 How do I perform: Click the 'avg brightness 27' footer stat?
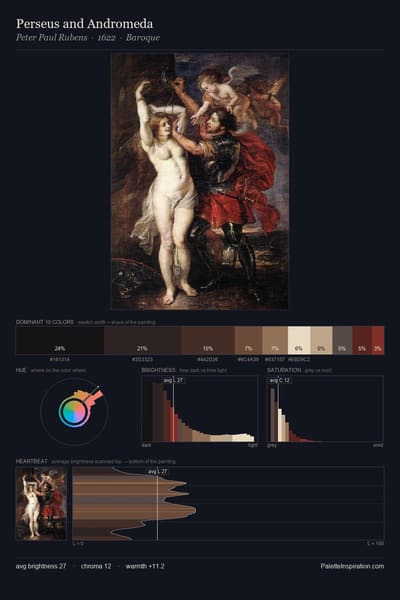click(41, 566)
